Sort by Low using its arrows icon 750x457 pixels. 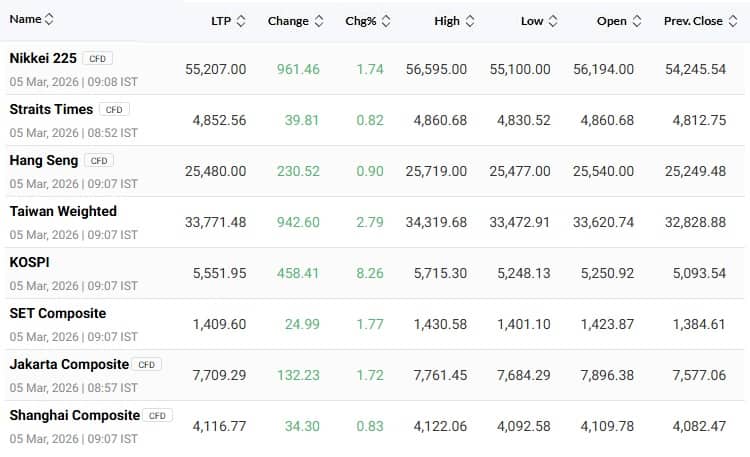[553, 21]
